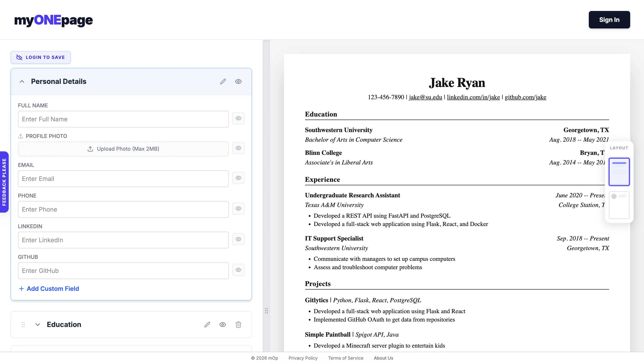Toggle visibility of the Email field
The height and width of the screenshot is (364, 644).
click(x=238, y=178)
